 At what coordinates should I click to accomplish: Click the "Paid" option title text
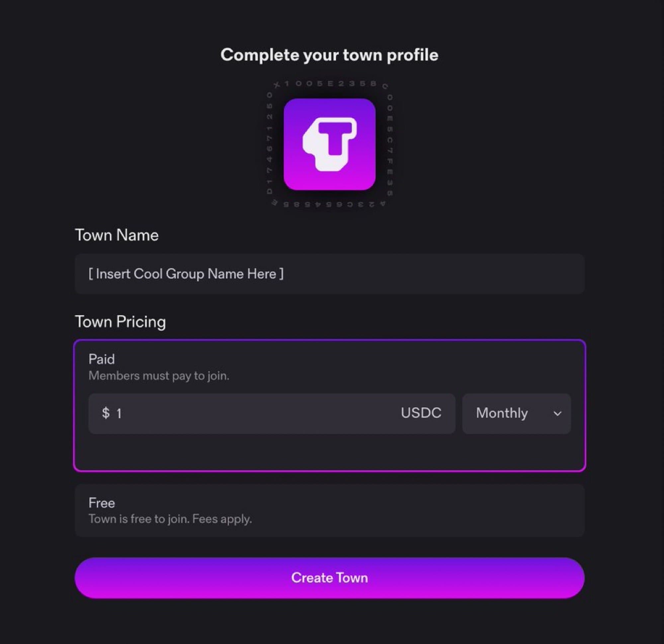(102, 359)
